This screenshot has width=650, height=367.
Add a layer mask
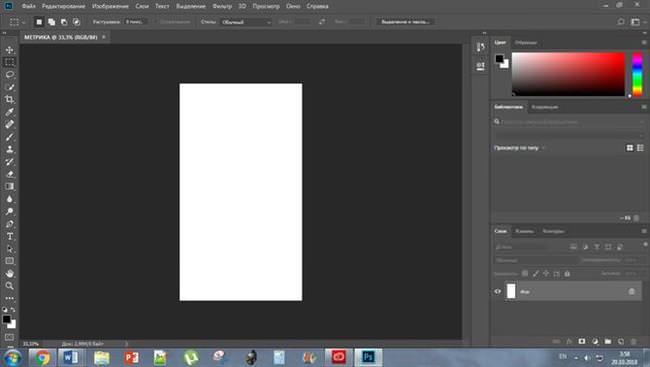coord(582,341)
